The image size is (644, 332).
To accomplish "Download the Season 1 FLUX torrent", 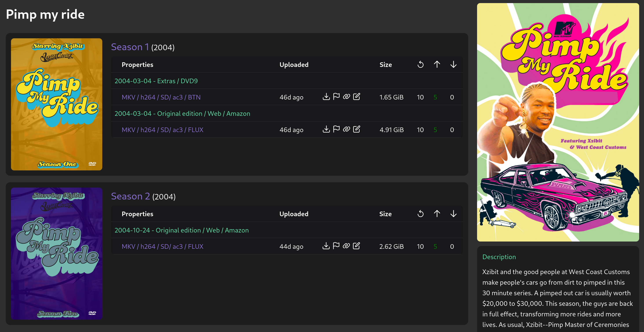I will coord(326,129).
